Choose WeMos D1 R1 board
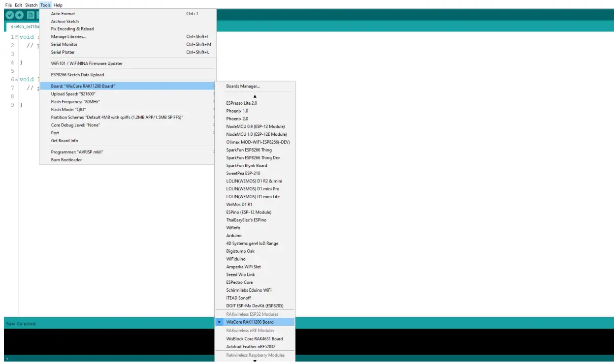The height and width of the screenshot is (364, 614). [255, 205]
